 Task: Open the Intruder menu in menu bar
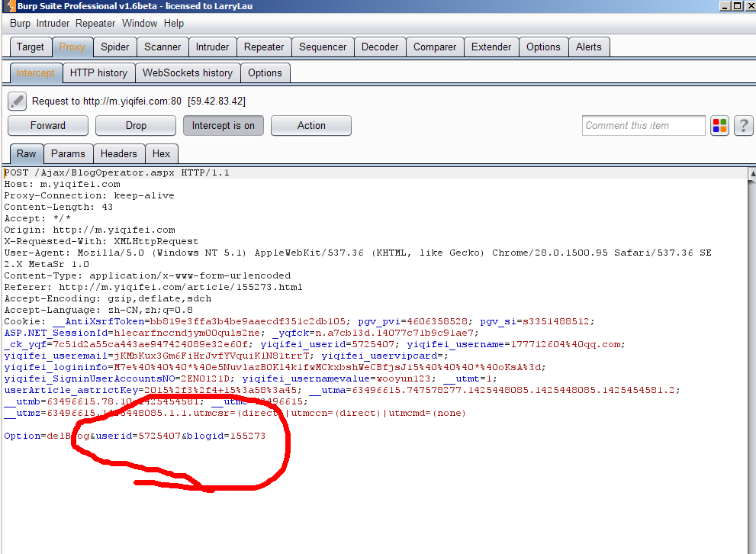pos(53,23)
